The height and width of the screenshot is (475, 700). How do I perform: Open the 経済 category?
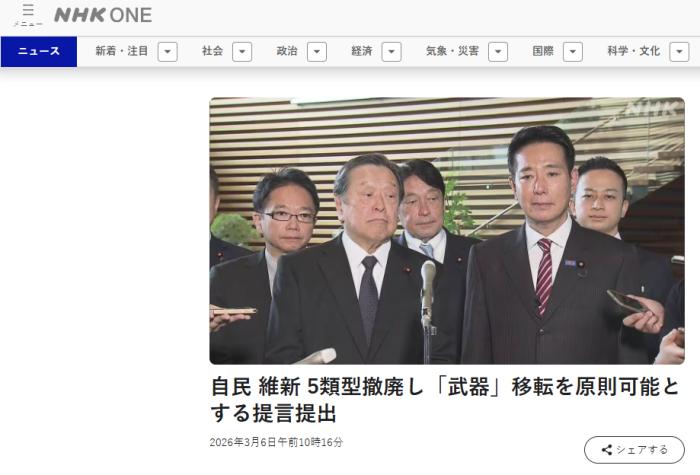point(362,51)
